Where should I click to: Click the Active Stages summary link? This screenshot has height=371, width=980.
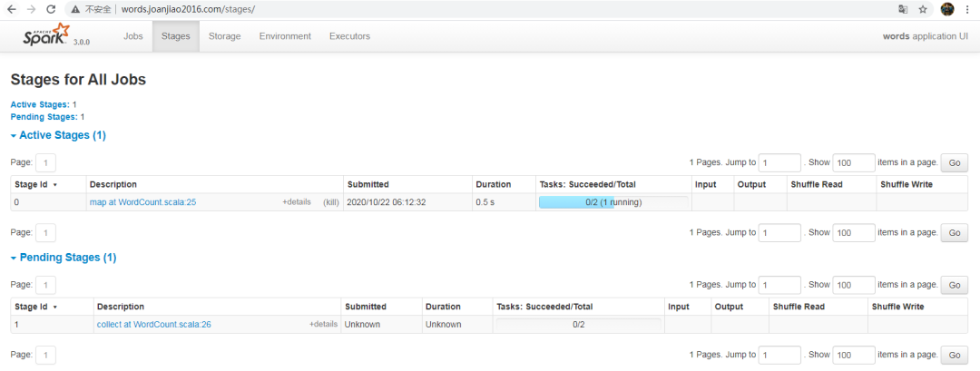pyautogui.click(x=40, y=105)
